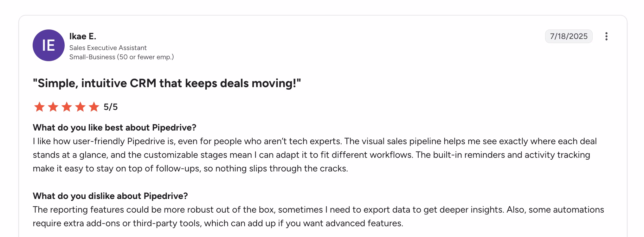Select the third rating star

67,107
